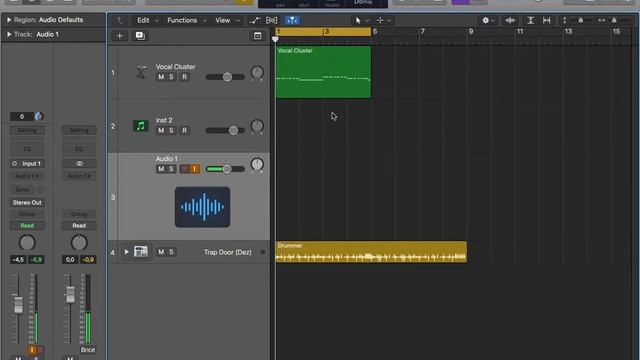Click the Vocal Cluster track volume slider

[x=225, y=77]
